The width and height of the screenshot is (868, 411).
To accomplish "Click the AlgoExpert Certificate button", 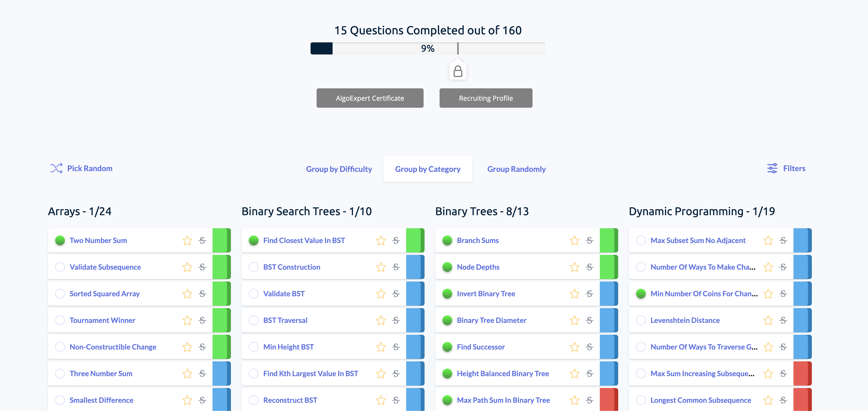I will point(370,98).
